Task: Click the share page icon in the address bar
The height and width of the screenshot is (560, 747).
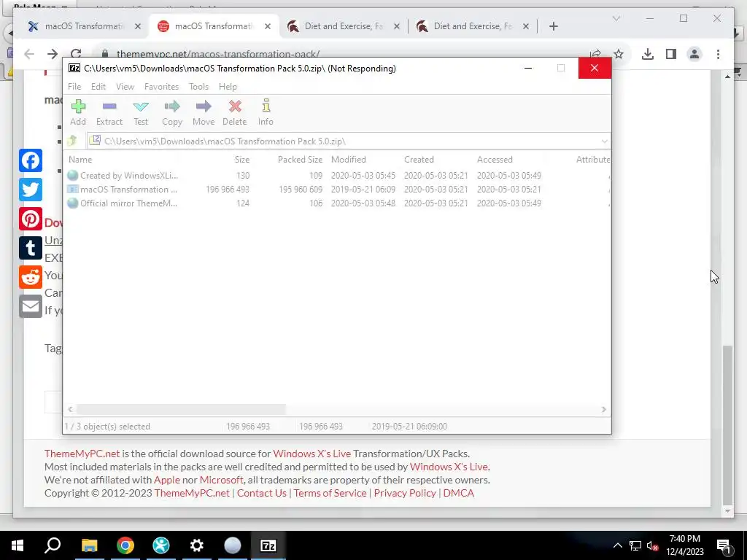Action: [595, 54]
